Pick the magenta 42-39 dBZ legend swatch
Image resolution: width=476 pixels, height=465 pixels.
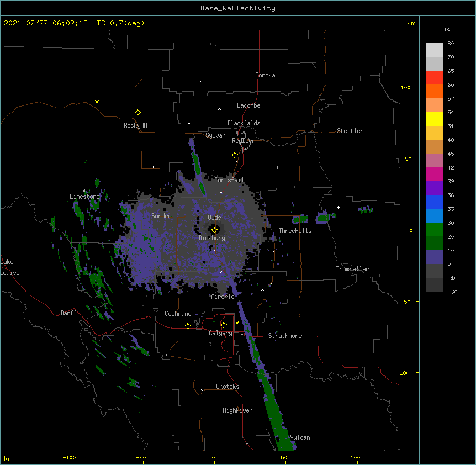(434, 174)
